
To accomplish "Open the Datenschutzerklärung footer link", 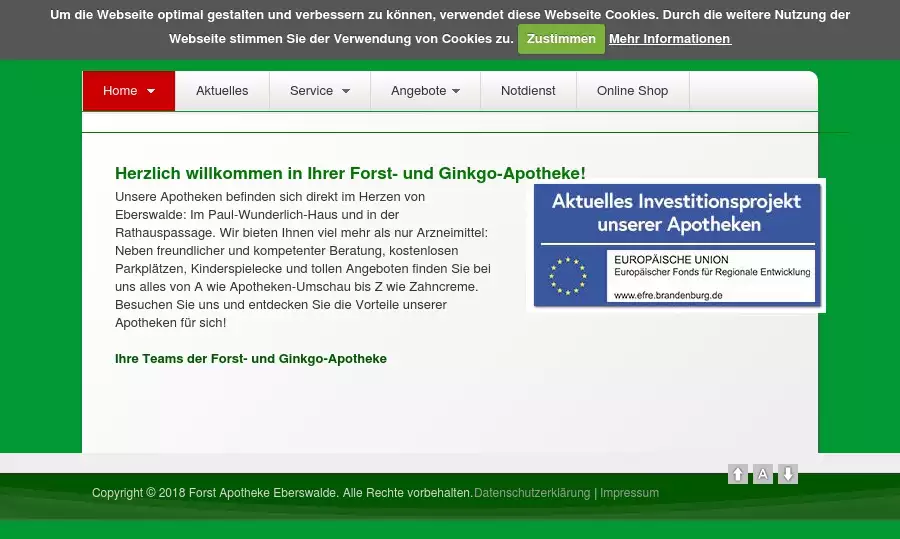I will coord(532,493).
